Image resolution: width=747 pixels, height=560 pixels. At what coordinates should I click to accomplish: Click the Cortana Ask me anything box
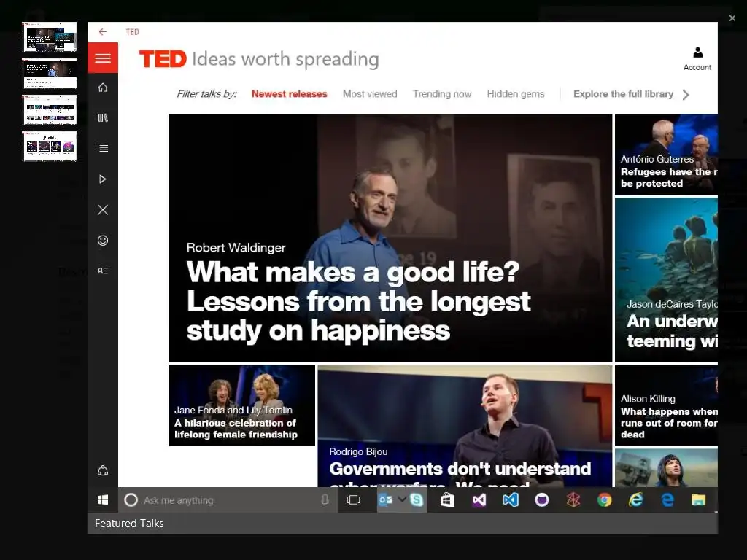227,500
